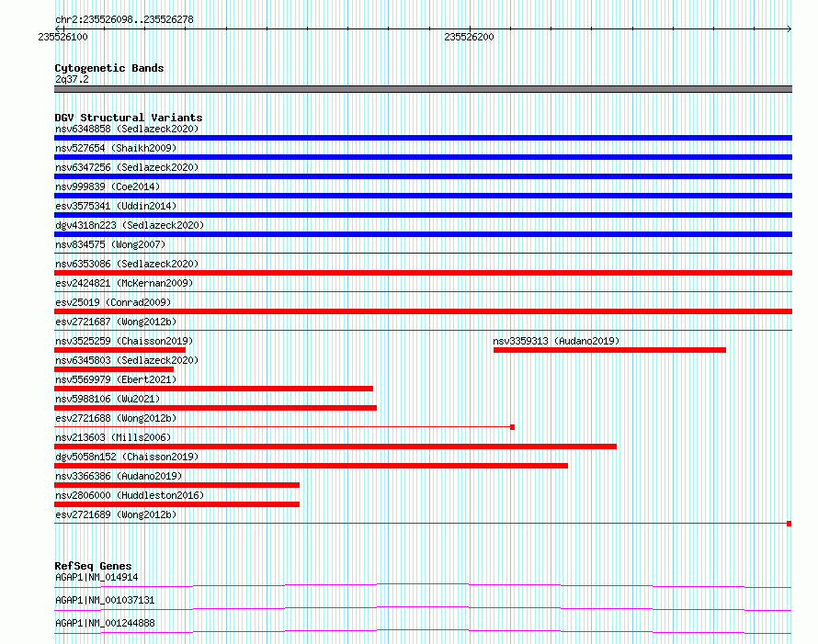This screenshot has height=644, width=818.
Task: Click the red bar under nsv5988106
Action: [x=215, y=408]
